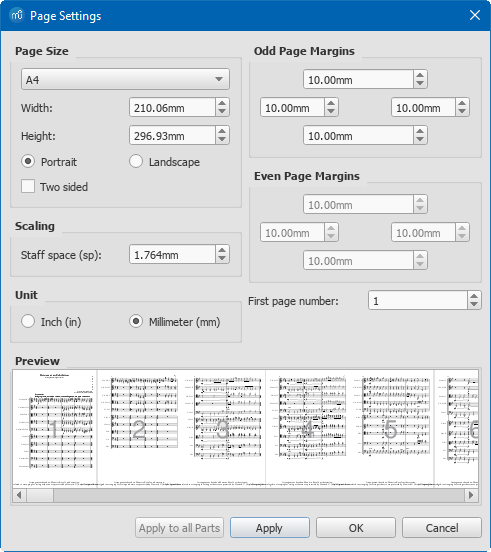This screenshot has height=552, width=491.
Task: Click MuseScore icon in title bar
Action: tap(17, 15)
